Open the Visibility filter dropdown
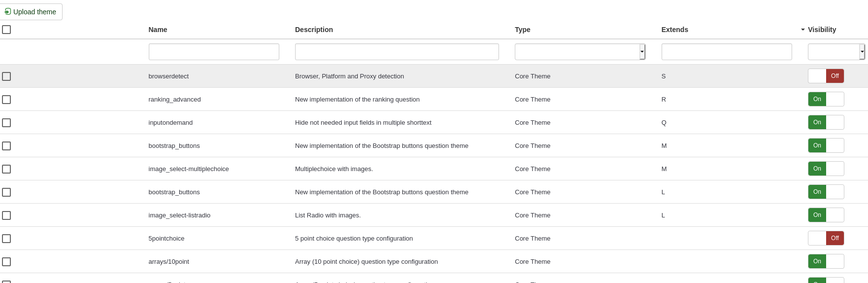The height and width of the screenshot is (283, 868). (x=836, y=52)
